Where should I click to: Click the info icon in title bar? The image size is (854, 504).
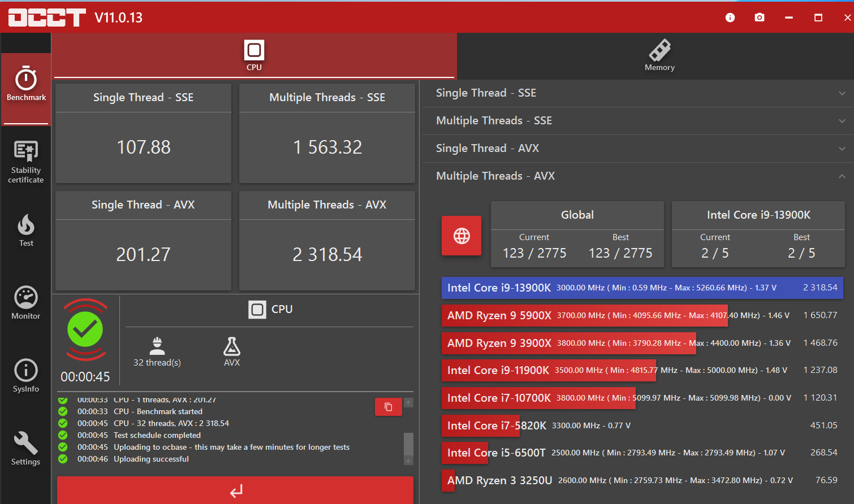(730, 18)
